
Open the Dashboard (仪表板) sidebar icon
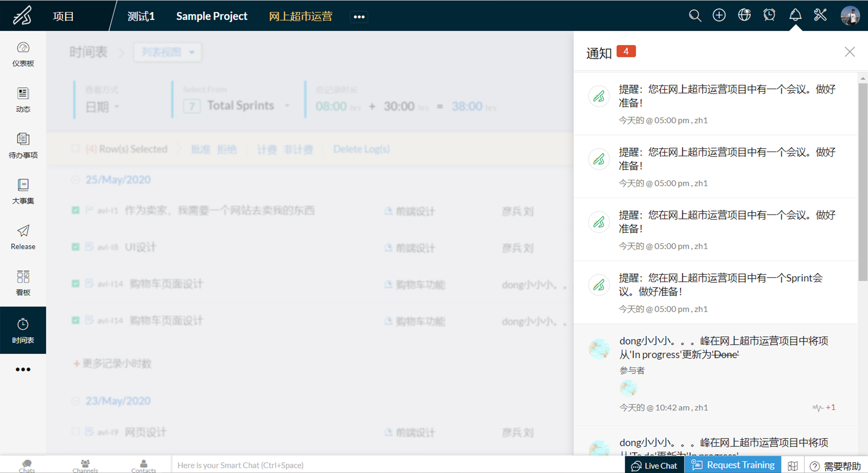23,54
